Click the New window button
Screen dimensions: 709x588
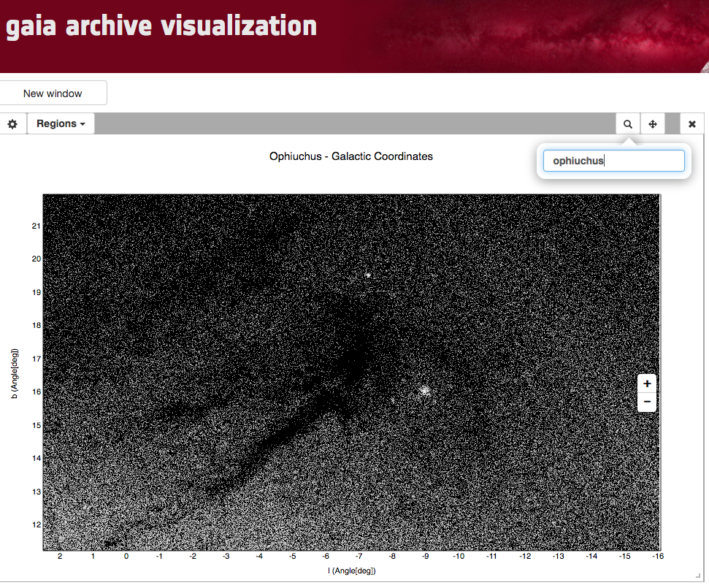tap(53, 93)
